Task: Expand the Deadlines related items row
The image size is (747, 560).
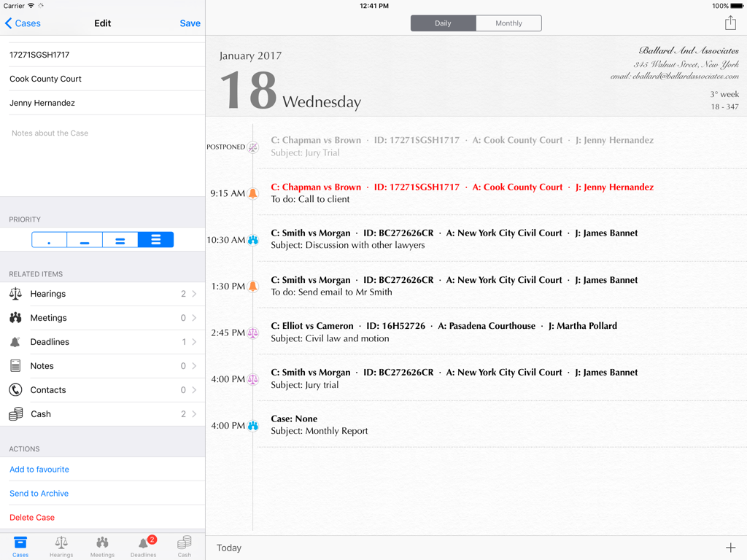Action: [x=102, y=341]
